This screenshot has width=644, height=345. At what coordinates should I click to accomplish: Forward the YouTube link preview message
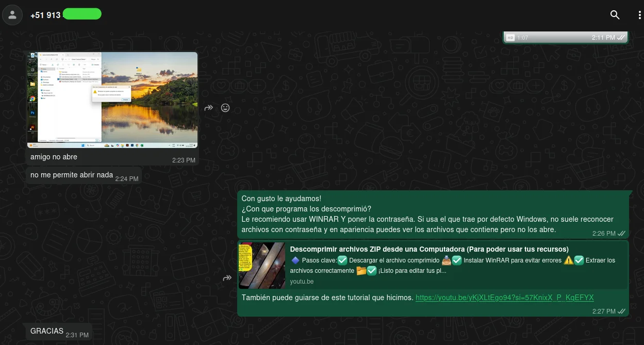tap(227, 278)
